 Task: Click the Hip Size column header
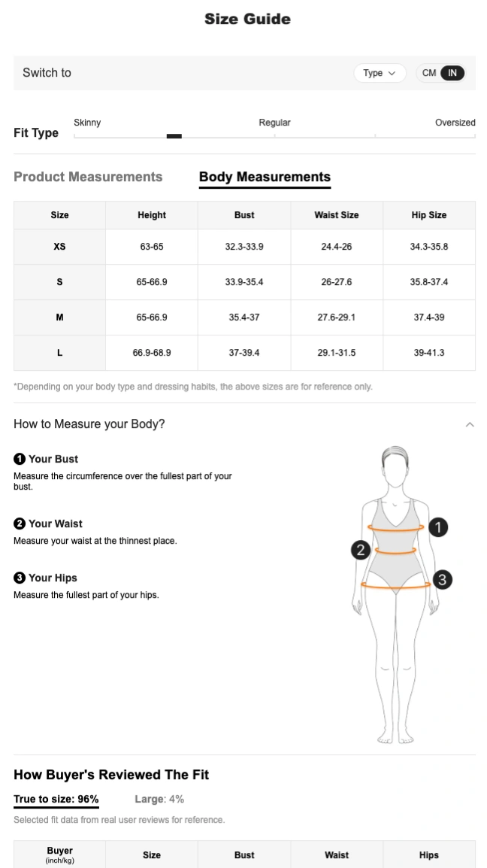click(429, 215)
